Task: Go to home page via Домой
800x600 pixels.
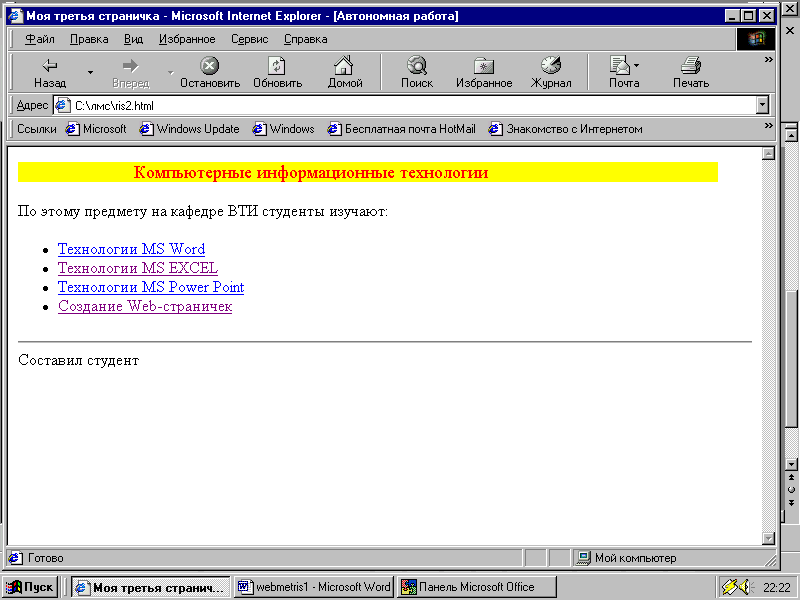Action: tap(344, 73)
